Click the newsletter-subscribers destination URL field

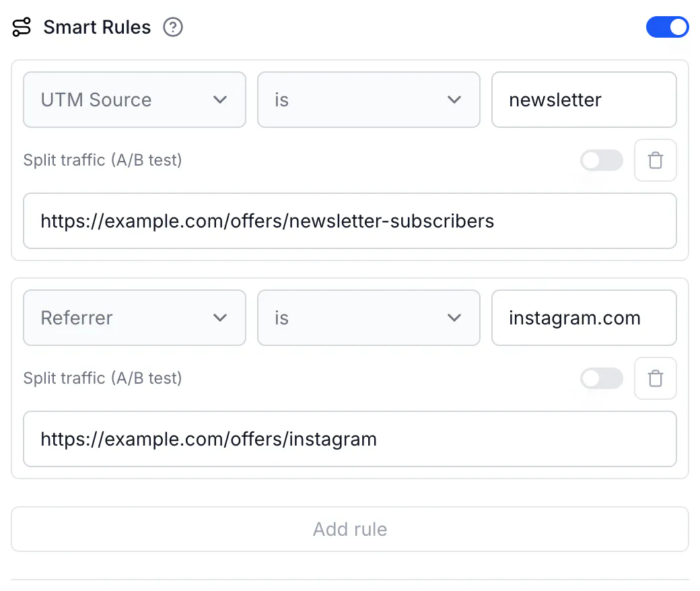(350, 221)
